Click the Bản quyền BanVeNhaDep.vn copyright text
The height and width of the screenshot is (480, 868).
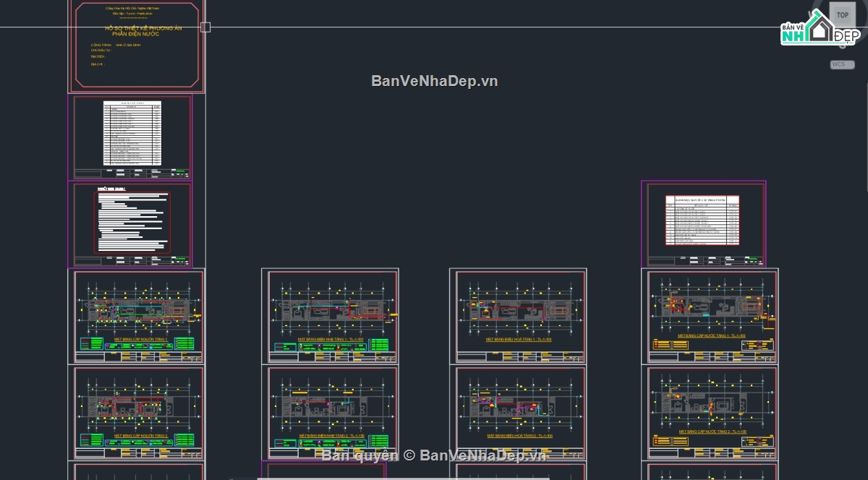(434, 455)
